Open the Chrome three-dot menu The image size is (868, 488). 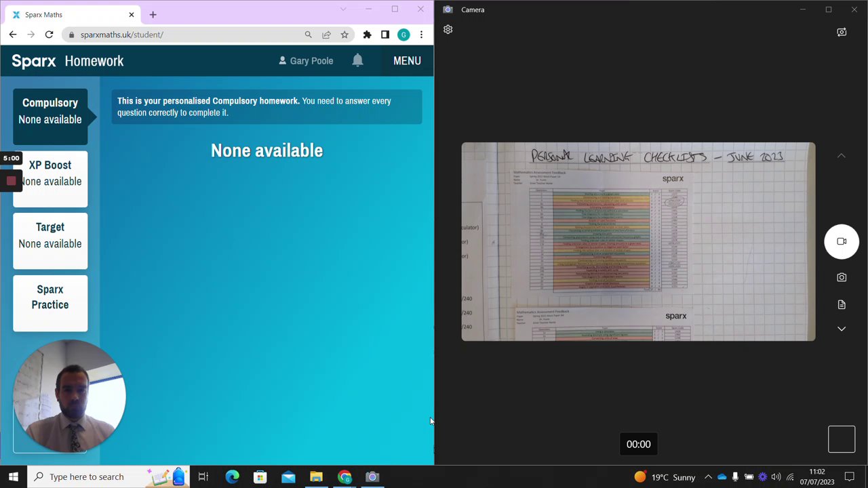point(421,35)
